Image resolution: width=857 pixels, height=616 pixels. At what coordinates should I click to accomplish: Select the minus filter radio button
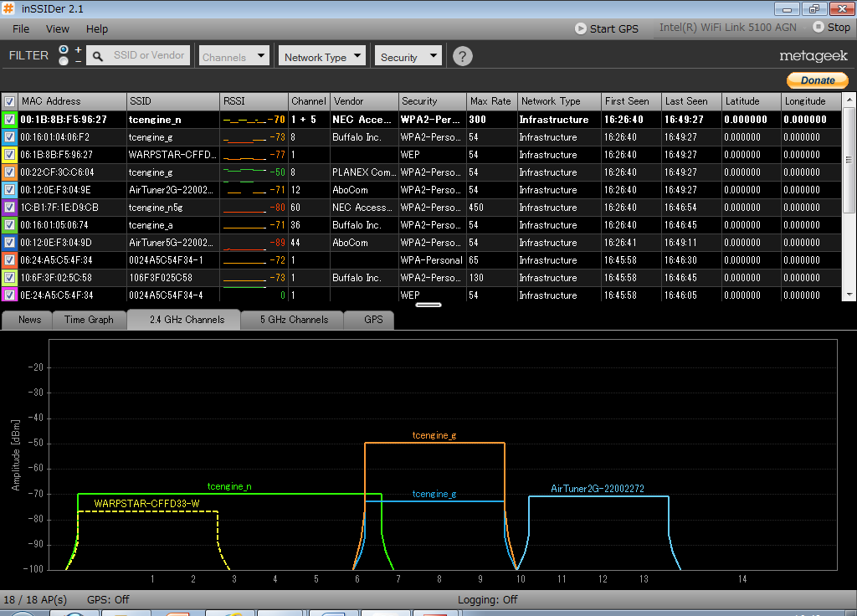tap(64, 60)
